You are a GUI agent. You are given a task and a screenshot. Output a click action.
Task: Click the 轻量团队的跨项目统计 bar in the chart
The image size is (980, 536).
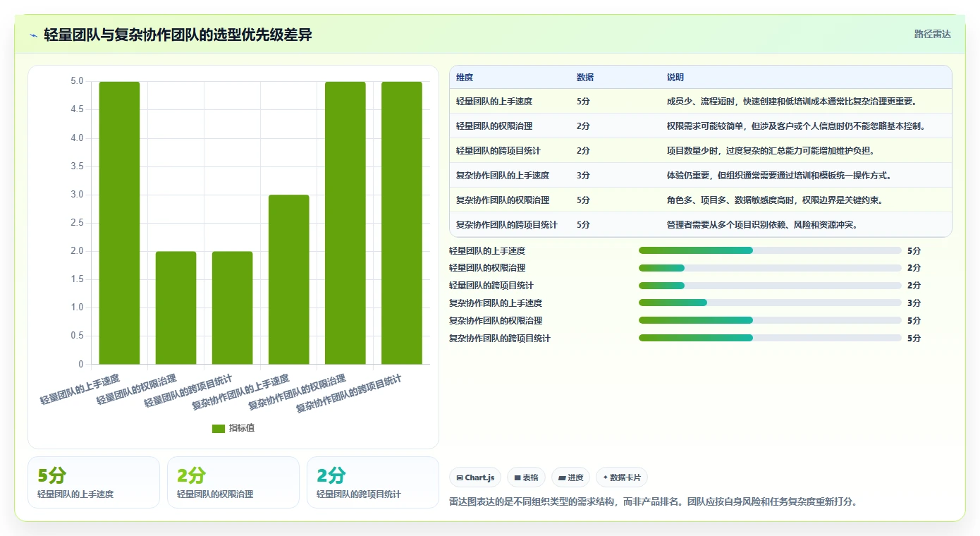click(x=232, y=307)
